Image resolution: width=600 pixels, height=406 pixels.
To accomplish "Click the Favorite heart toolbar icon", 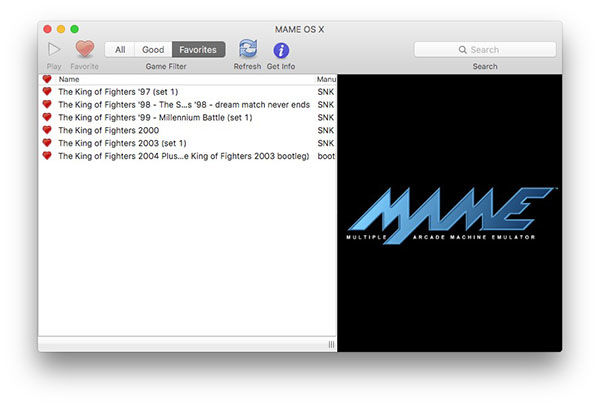I will pyautogui.click(x=84, y=49).
